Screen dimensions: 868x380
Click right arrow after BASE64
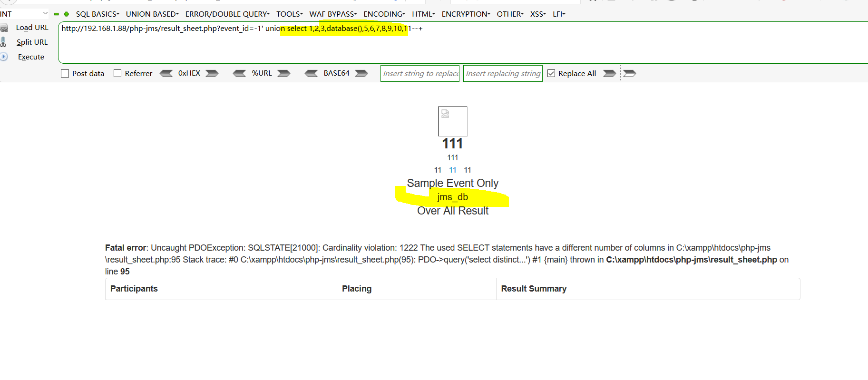point(361,73)
